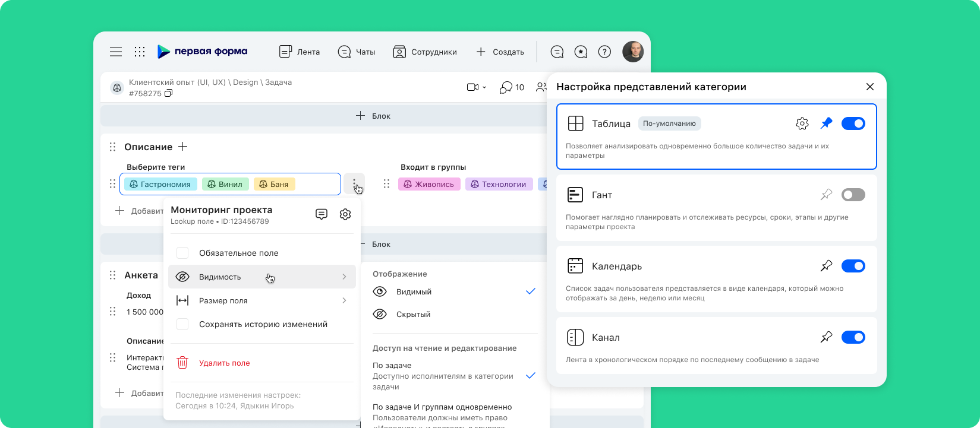The width and height of the screenshot is (980, 428).
Task: Select the Таблица view card
Action: (x=717, y=137)
